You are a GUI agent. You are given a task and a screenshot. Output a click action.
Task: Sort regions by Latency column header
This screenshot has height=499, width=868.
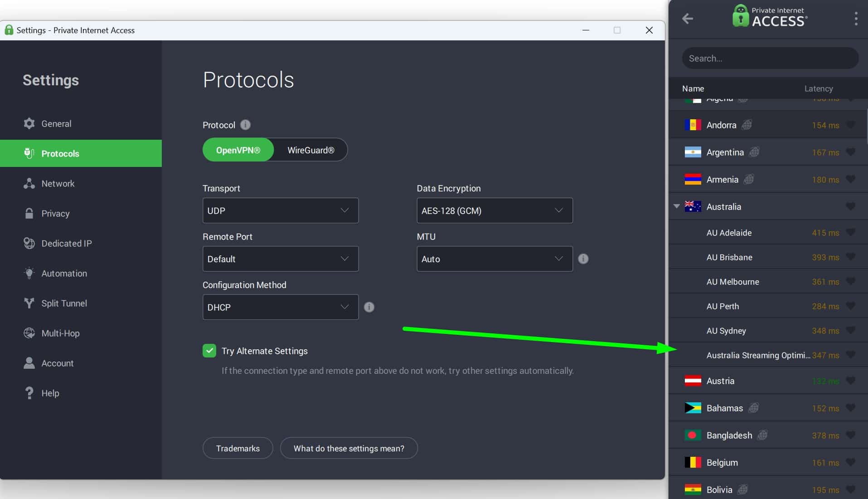click(x=819, y=88)
